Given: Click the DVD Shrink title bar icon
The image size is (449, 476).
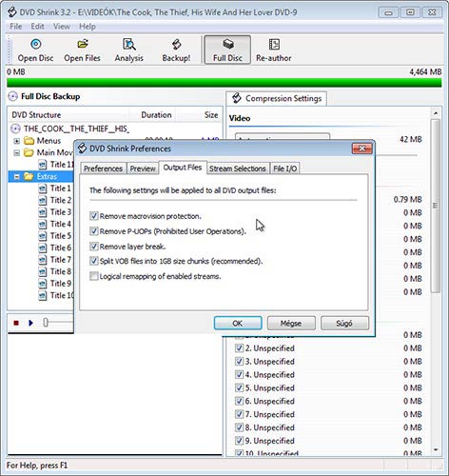Looking at the screenshot, I should point(12,12).
